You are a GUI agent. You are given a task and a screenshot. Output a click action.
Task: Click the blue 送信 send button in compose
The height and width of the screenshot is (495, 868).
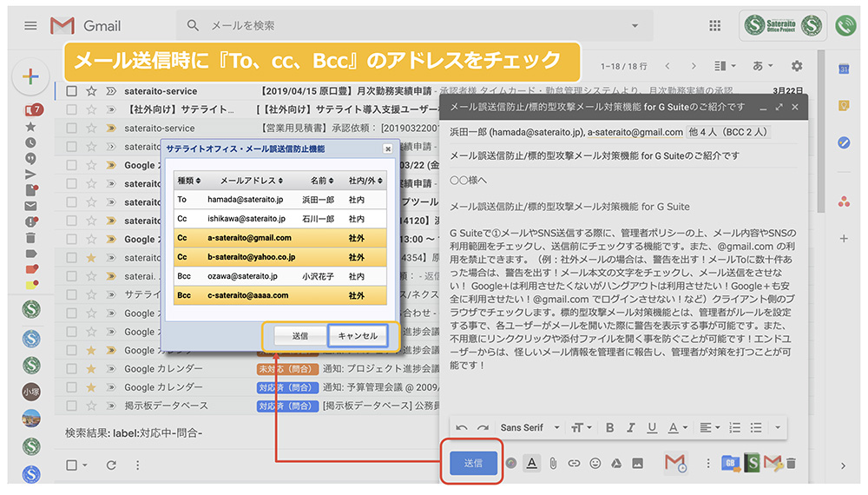coord(473,463)
